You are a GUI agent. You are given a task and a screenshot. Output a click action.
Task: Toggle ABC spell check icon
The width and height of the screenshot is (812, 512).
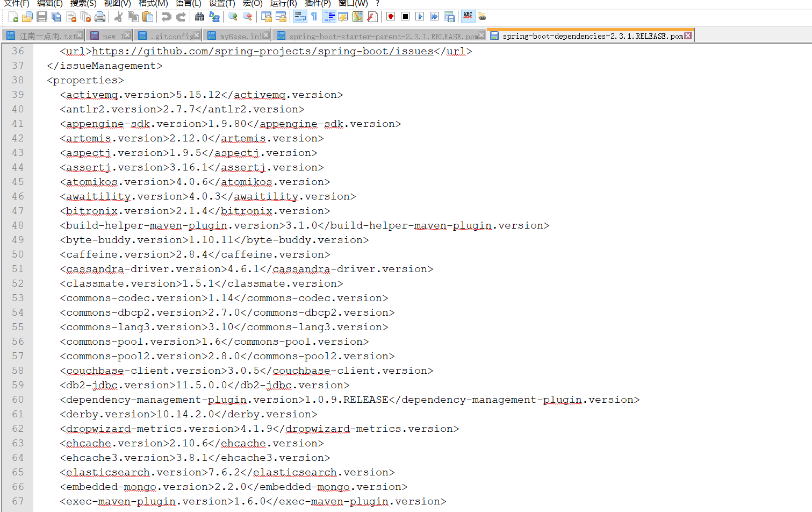468,17
